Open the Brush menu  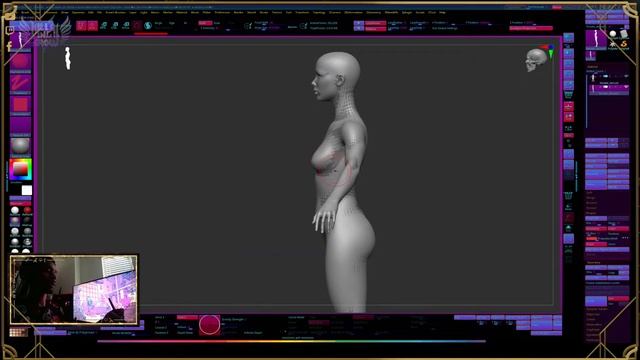[x=25, y=13]
